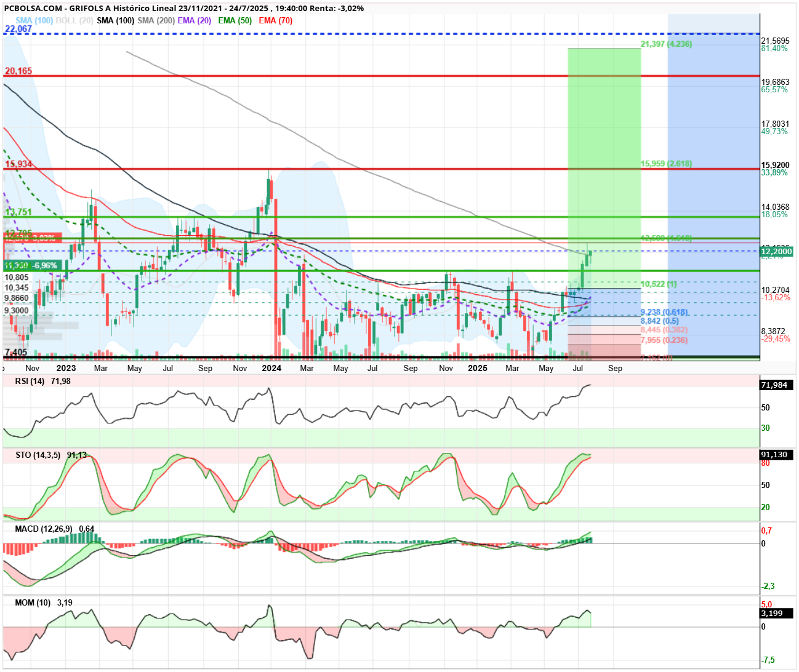The width and height of the screenshot is (799, 672).
Task: Click the Fibonacci 21,397 (4.236) label
Action: [x=666, y=44]
